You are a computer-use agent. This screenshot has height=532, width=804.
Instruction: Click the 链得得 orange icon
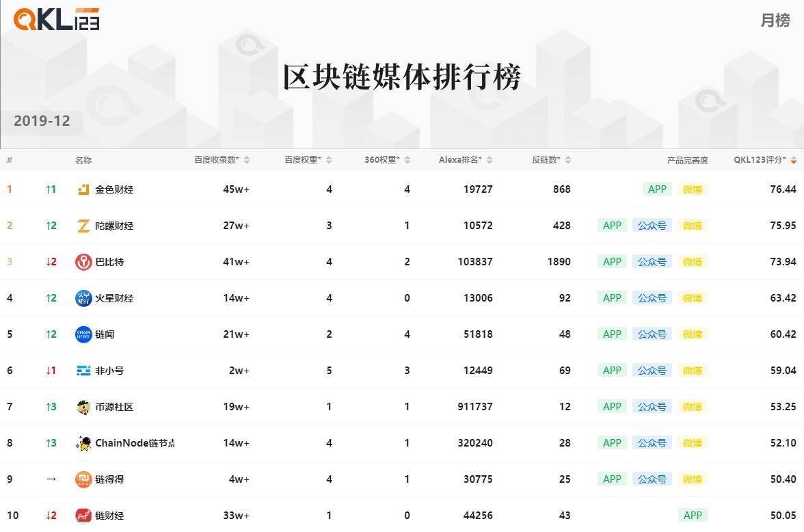(83, 479)
